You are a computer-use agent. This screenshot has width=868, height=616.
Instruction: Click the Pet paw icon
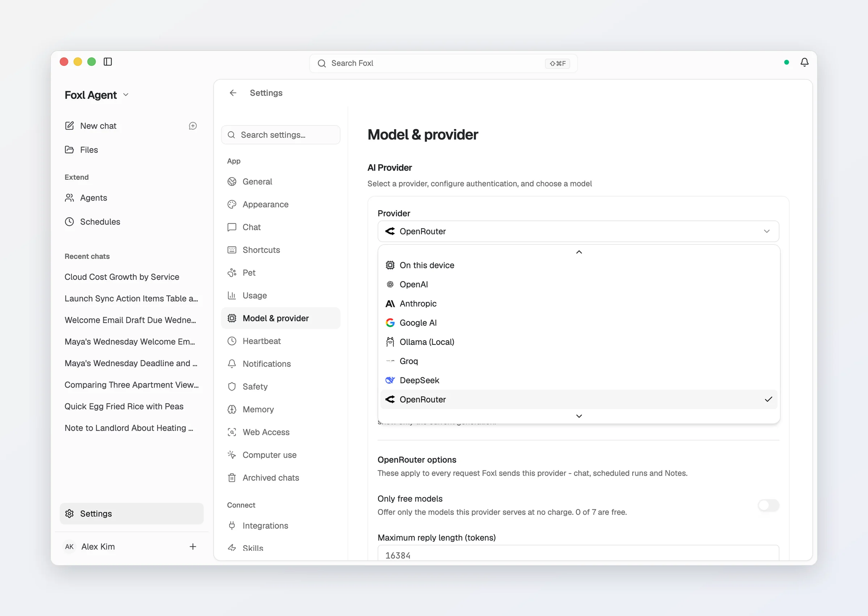(232, 273)
